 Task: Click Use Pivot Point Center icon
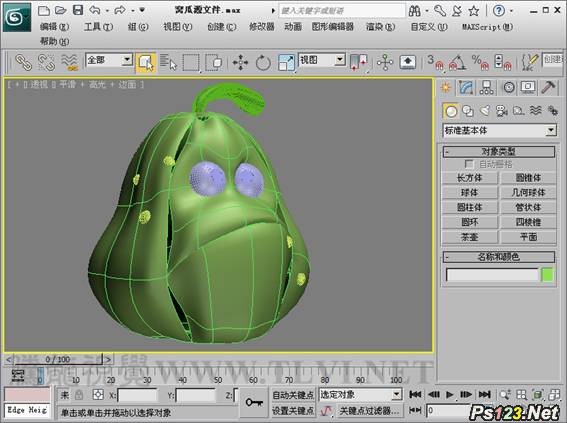click(x=358, y=63)
